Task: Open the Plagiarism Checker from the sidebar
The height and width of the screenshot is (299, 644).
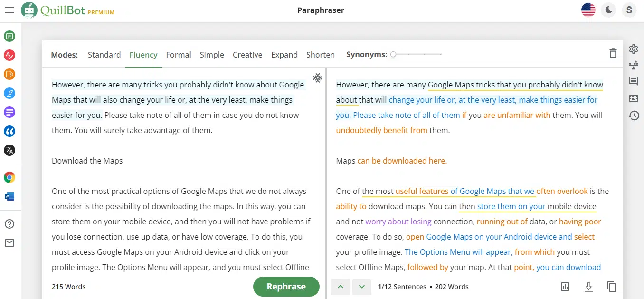Action: (x=10, y=74)
